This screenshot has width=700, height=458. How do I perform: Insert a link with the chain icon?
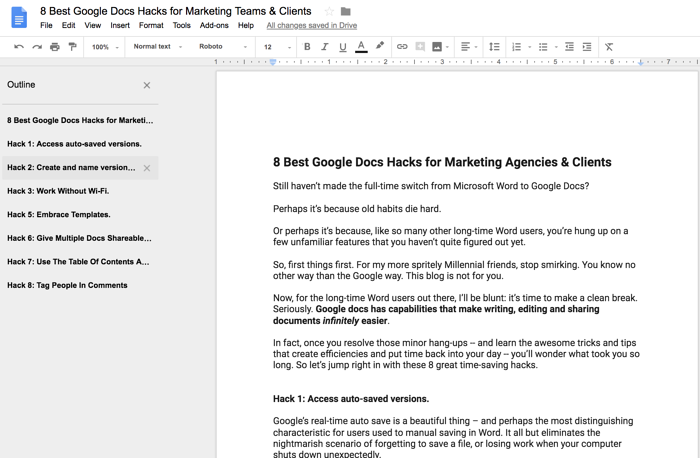[x=402, y=46]
